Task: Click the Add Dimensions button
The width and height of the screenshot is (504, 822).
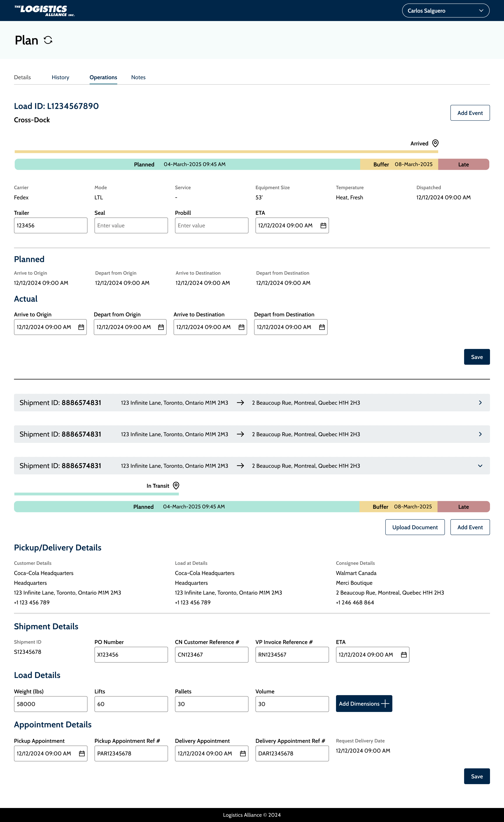Action: coord(364,704)
